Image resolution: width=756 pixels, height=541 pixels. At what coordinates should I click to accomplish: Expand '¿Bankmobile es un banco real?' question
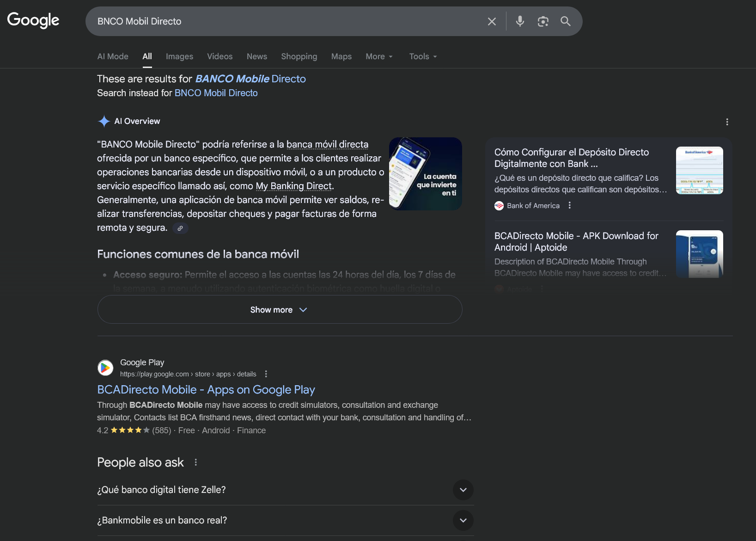tap(463, 520)
